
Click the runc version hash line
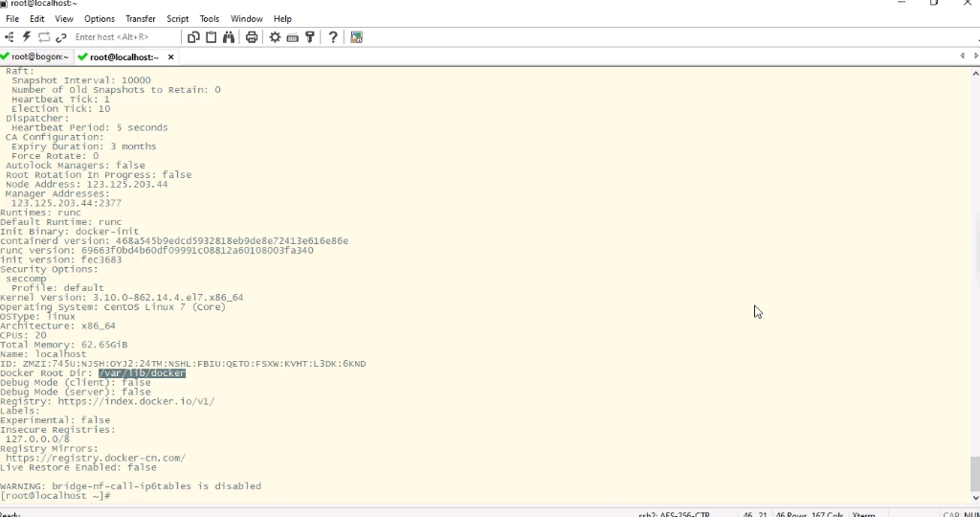pos(157,251)
